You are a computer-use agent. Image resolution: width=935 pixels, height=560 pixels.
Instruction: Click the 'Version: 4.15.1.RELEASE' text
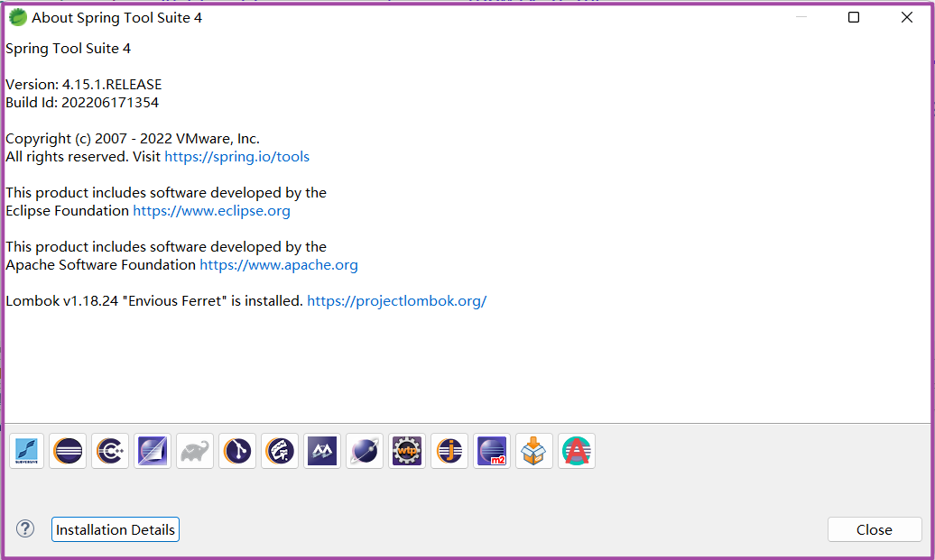pos(83,85)
